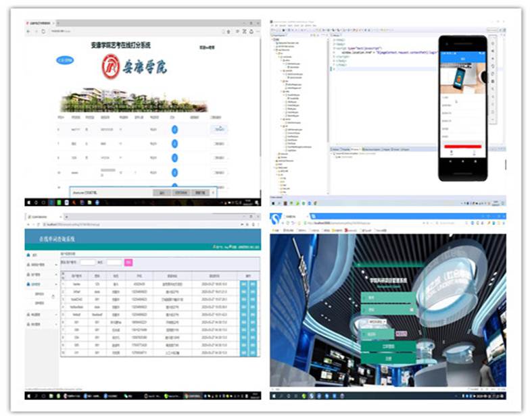532x420 pixels.
Task: Close the download notification bar with X
Action: point(212,192)
